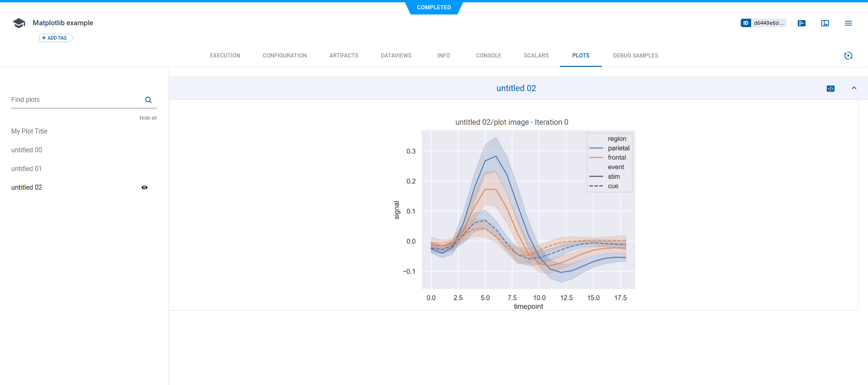Switch to the Scalars tab
This screenshot has height=385, width=868.
pos(536,56)
